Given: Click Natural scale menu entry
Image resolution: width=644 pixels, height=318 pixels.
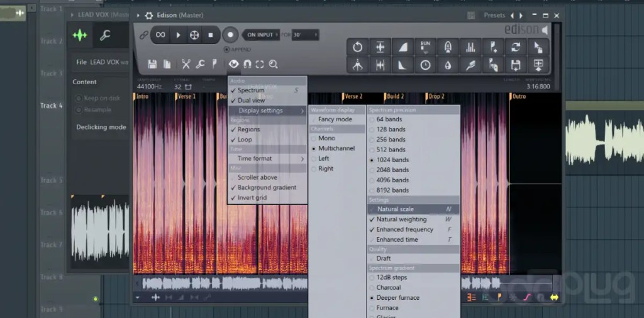Looking at the screenshot, I should point(413,209).
